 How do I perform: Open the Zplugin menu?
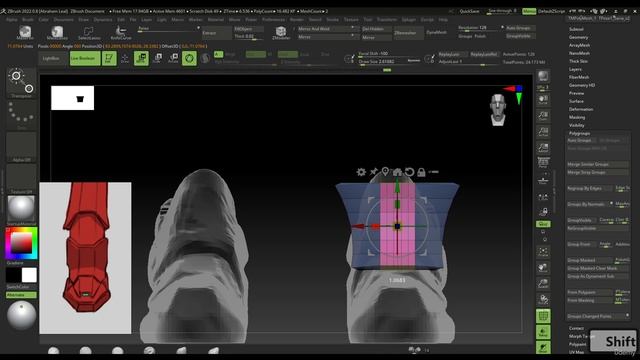[x=409, y=19]
